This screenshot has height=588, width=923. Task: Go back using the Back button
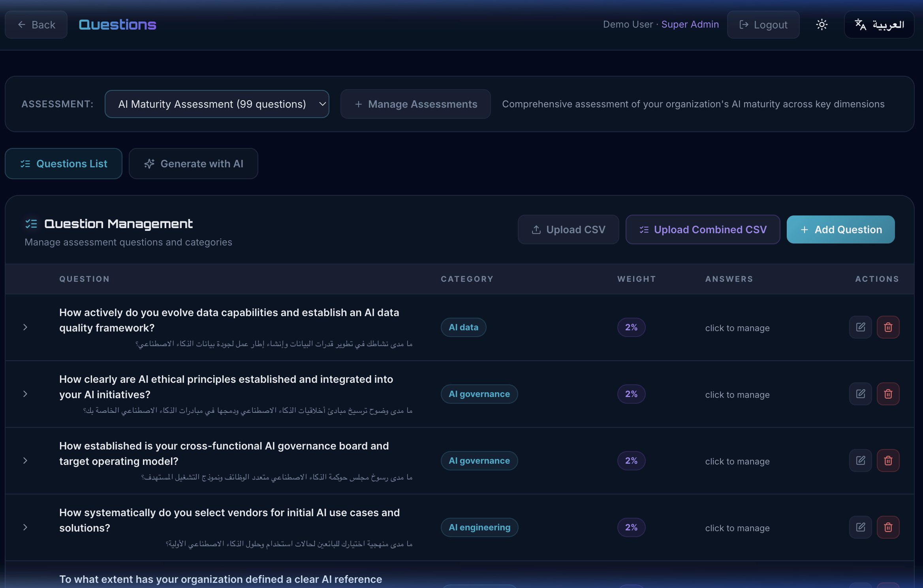(x=36, y=24)
